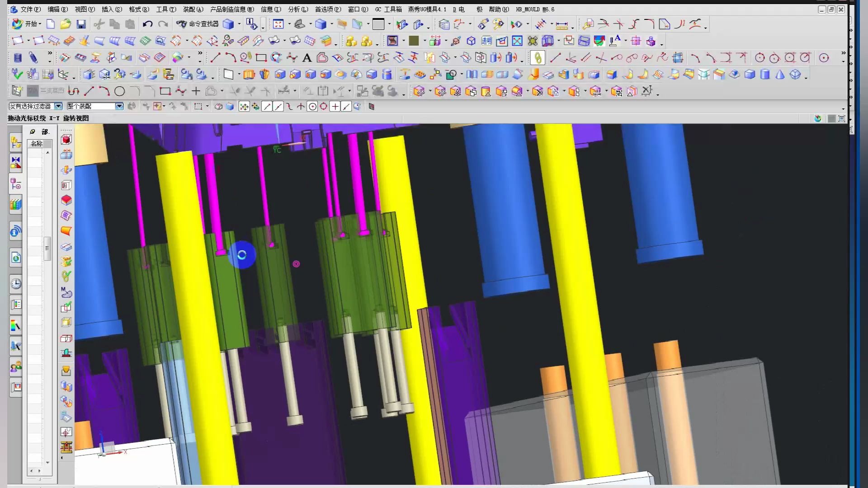Open the 分析(L) Analysis menu
Screen dimensions: 868x488
(297, 9)
